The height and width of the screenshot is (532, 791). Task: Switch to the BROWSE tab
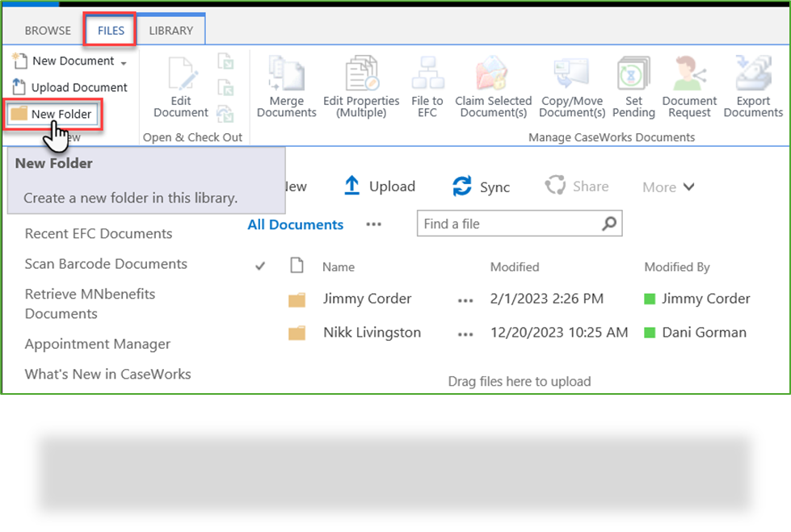point(47,31)
